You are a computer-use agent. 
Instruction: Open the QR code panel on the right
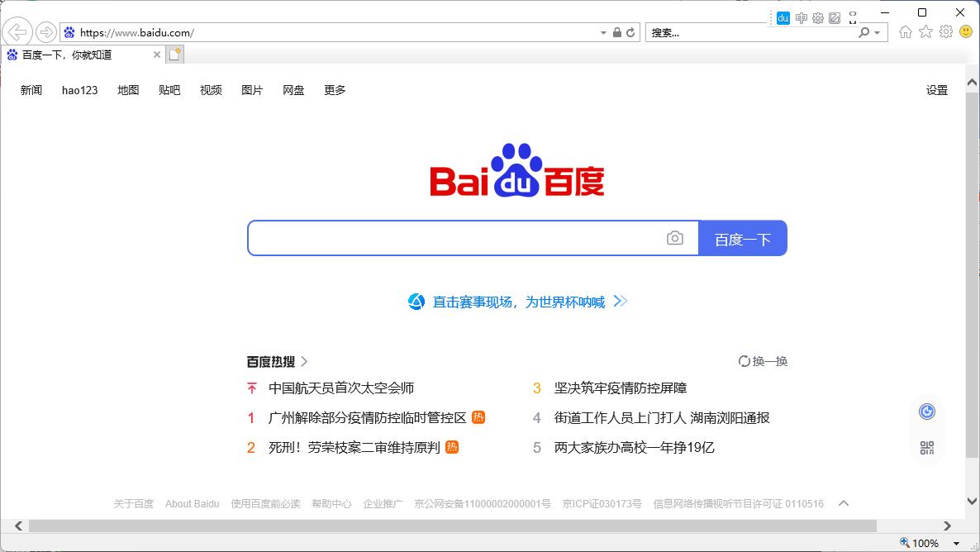[927, 447]
